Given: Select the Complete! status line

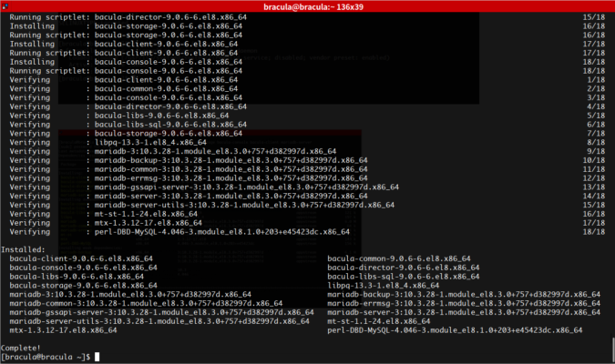Looking at the screenshot, I should click(x=21, y=348).
